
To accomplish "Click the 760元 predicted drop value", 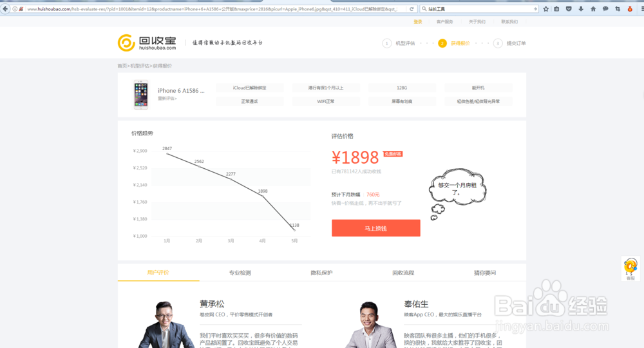I will (x=373, y=195).
